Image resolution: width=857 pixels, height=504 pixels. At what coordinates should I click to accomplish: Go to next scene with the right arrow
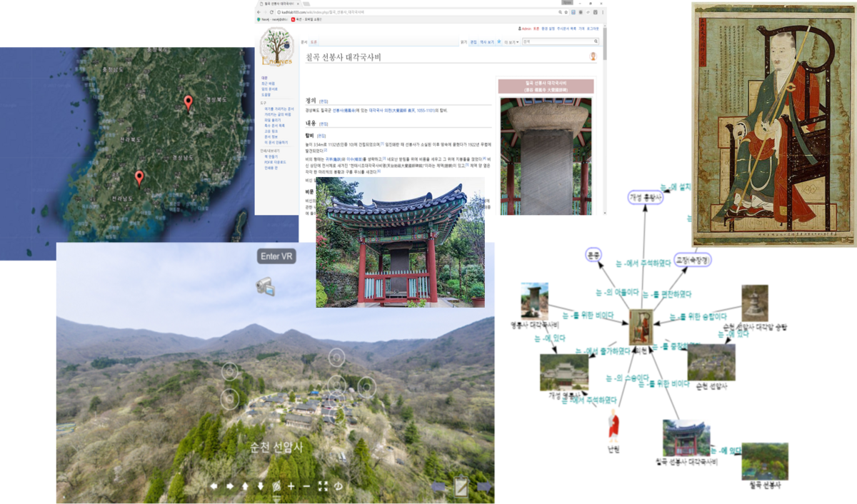[x=484, y=487]
